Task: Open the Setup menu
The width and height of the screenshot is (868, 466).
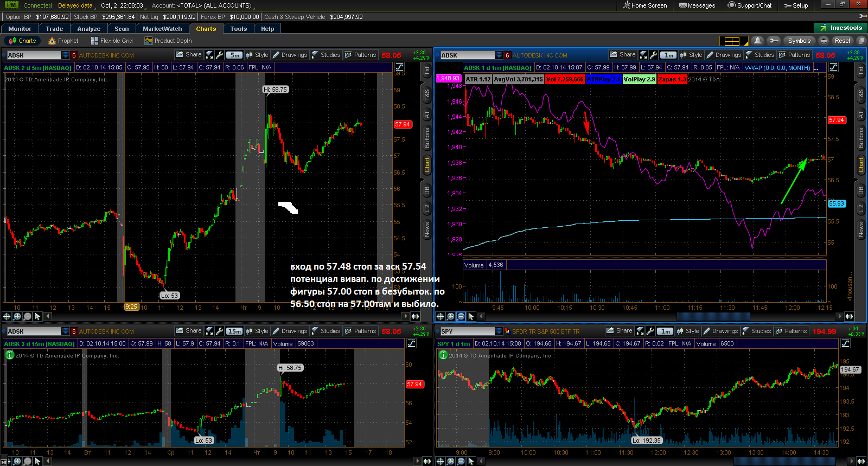Action: pos(796,5)
